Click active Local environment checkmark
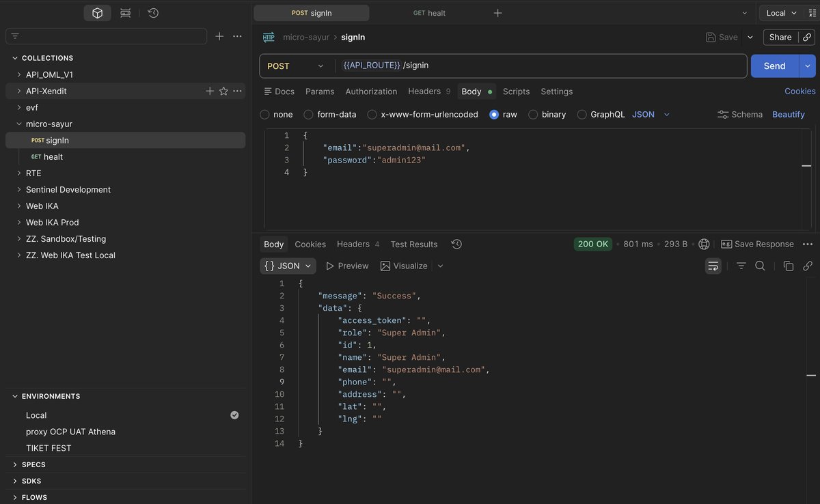This screenshot has width=820, height=504. click(x=234, y=415)
